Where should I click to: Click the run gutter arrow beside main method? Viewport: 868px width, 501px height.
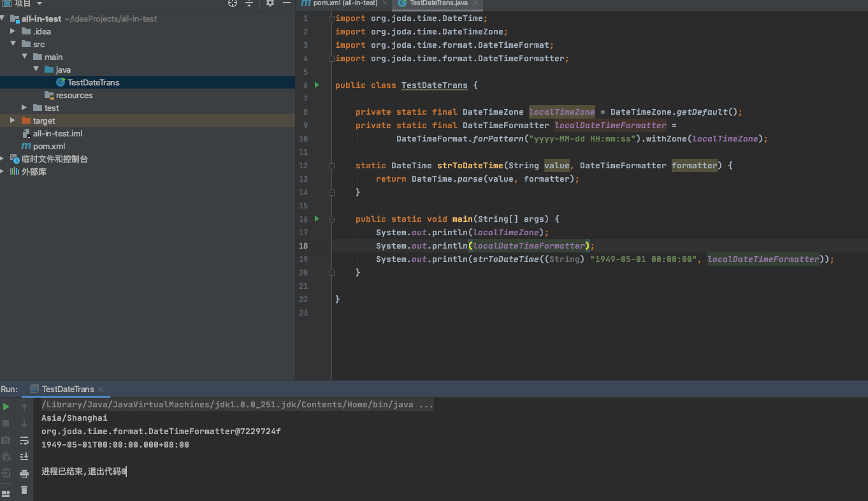(x=317, y=219)
